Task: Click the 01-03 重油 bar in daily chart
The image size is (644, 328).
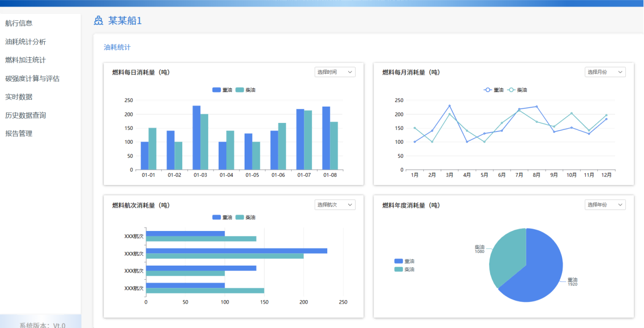Action: click(196, 138)
